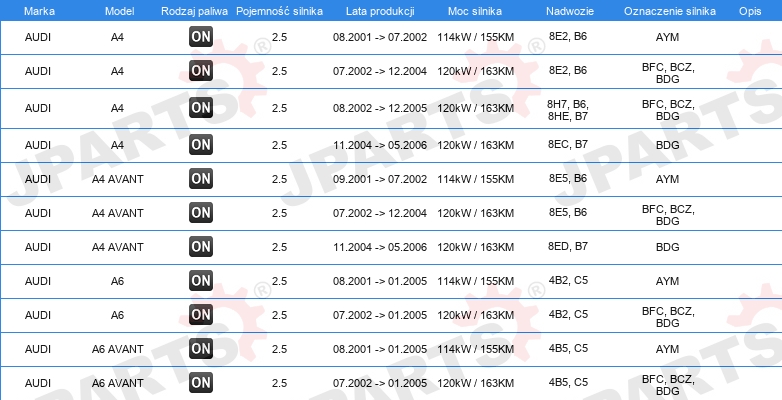Image resolution: width=782 pixels, height=400 pixels.
Task: Click the ON diesel icon for A4 8EC, B7
Action: click(201, 144)
